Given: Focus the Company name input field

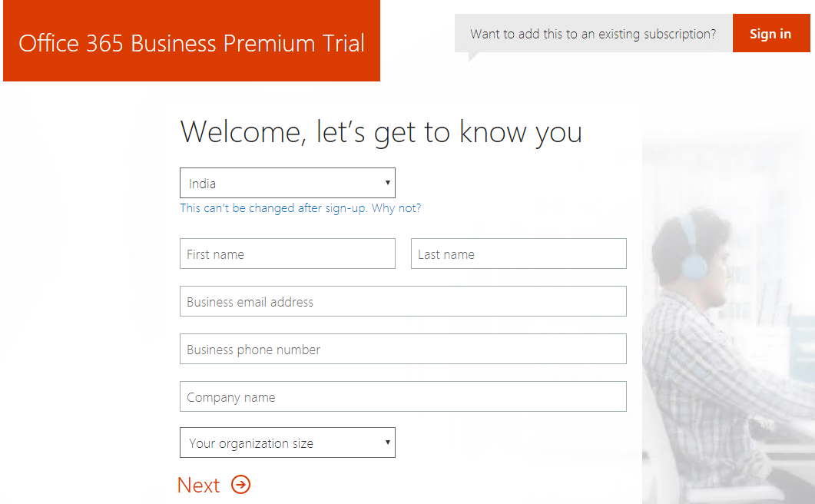Looking at the screenshot, I should (403, 396).
